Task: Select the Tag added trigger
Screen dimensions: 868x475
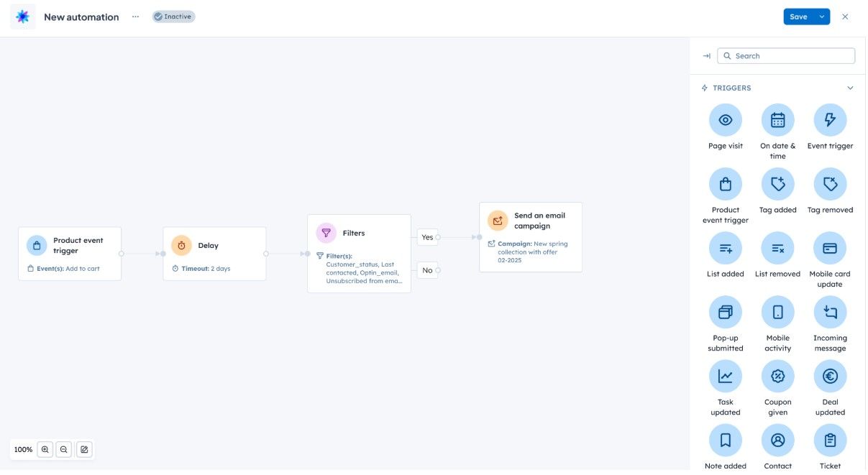Action: pyautogui.click(x=777, y=184)
